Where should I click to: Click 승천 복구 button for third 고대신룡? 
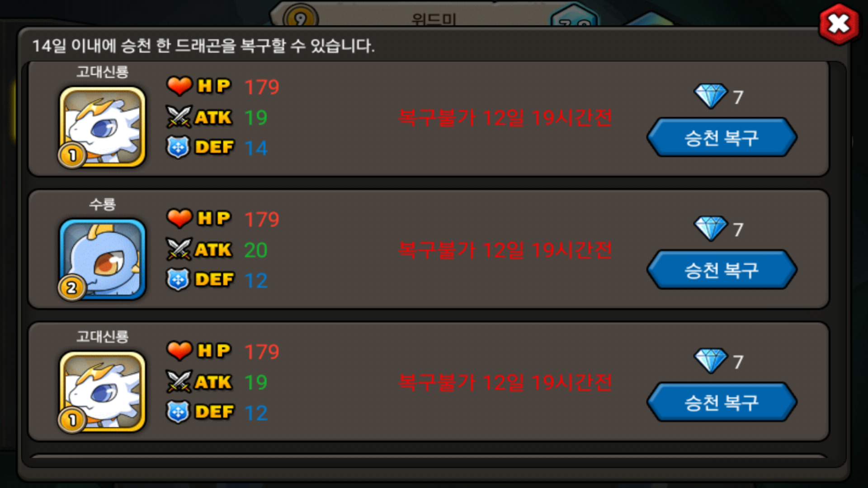[722, 402]
